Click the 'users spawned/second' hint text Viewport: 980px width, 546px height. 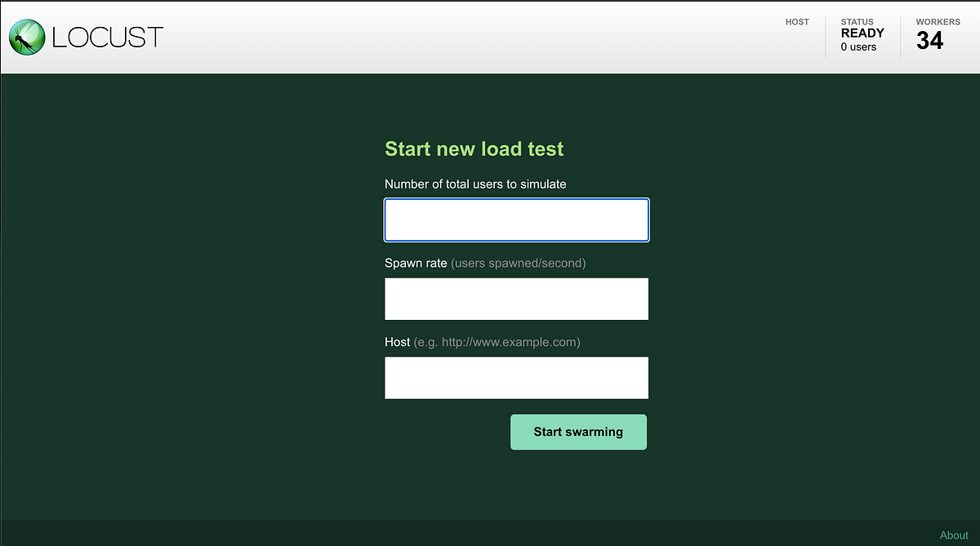tap(518, 263)
